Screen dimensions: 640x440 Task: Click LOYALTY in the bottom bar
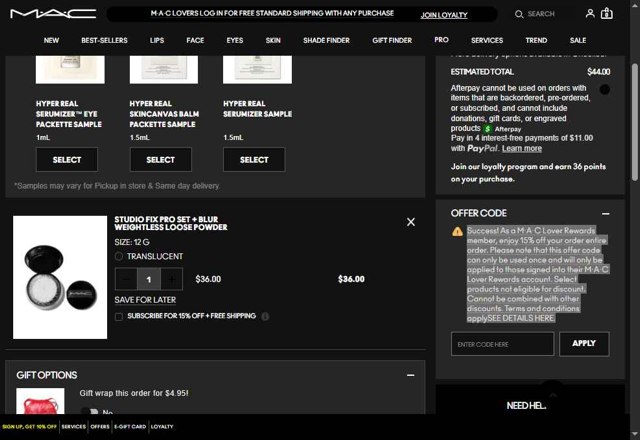(162, 427)
